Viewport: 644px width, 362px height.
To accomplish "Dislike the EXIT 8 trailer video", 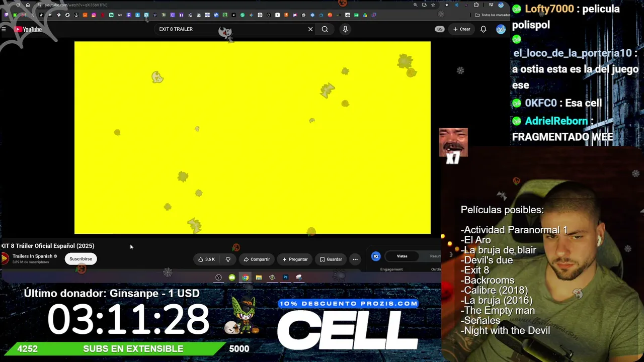I will point(228,259).
